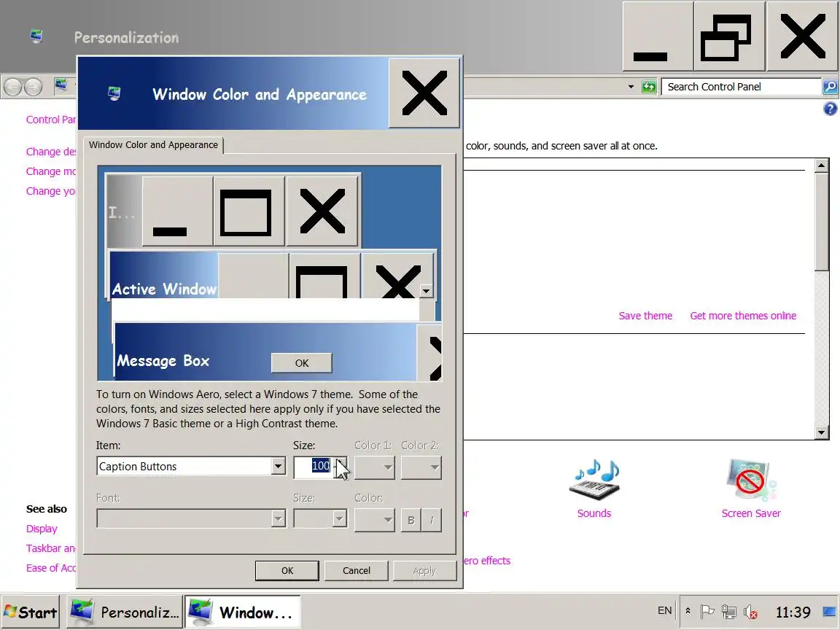Screen dimensions: 840x630
Task: Switch to the Personalization taskbar button
Action: [x=124, y=612]
